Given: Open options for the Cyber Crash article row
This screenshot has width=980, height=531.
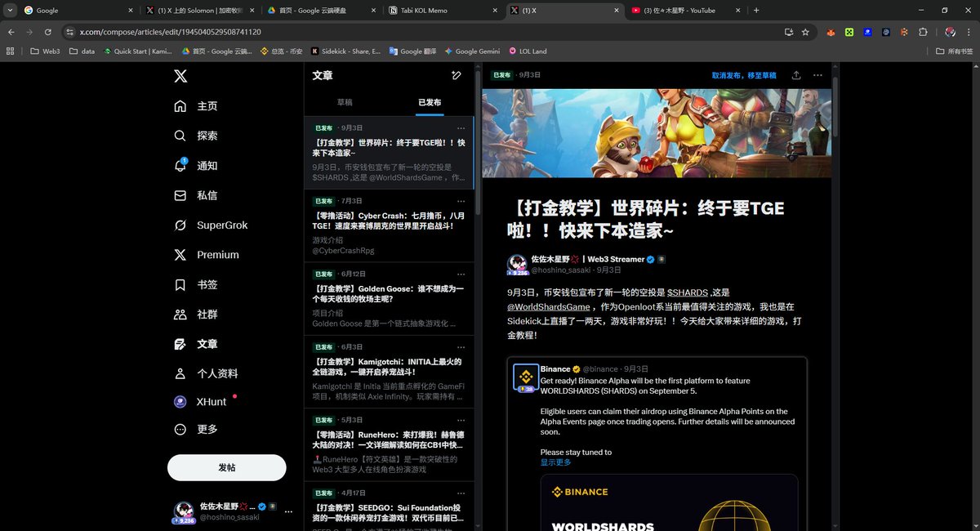Looking at the screenshot, I should click(461, 201).
